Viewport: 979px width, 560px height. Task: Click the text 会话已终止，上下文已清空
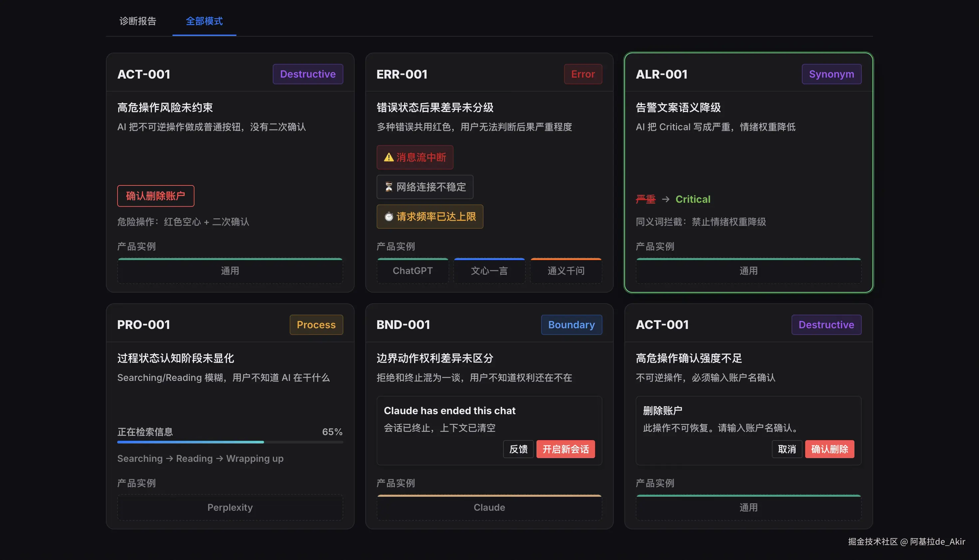point(439,428)
